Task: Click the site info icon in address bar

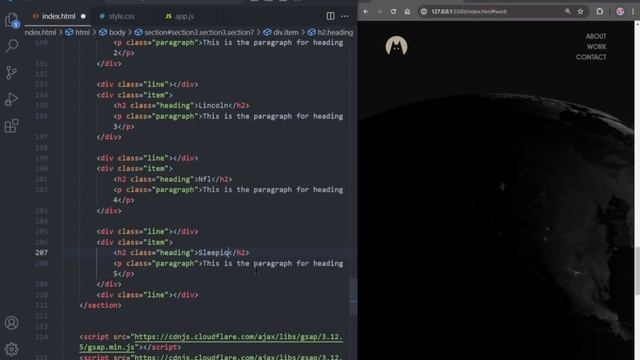Action: (x=424, y=11)
